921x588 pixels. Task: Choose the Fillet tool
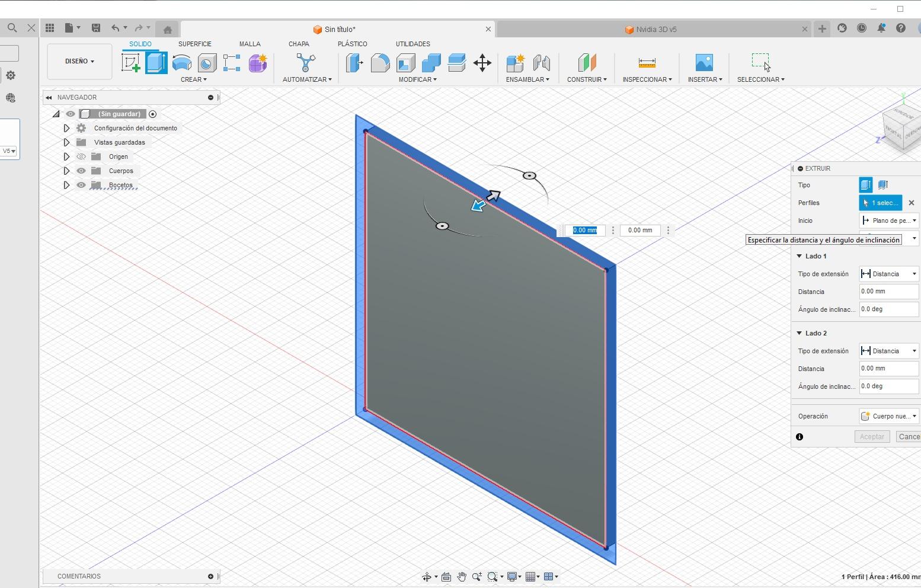[380, 63]
